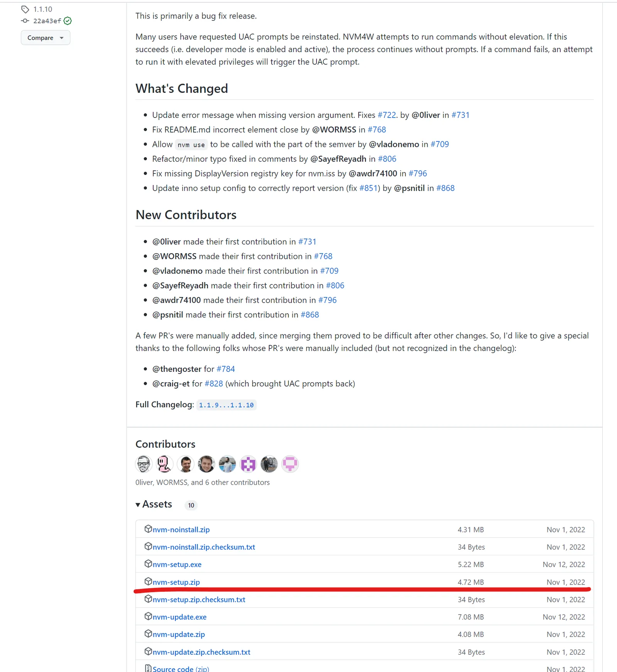This screenshot has width=617, height=672.
Task: Visit the @thengoster profile mention
Action: [177, 369]
